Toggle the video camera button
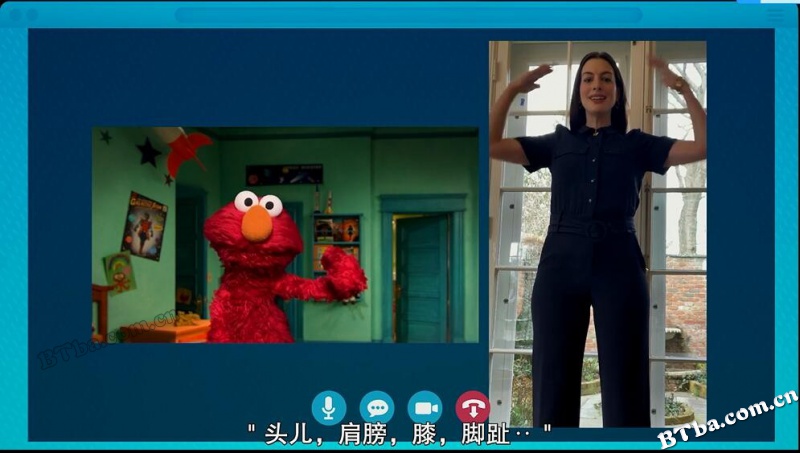The height and width of the screenshot is (453, 800). (x=425, y=408)
